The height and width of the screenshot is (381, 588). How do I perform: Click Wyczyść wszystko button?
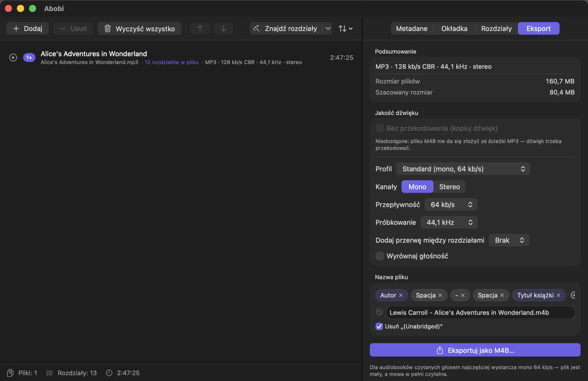(x=140, y=28)
